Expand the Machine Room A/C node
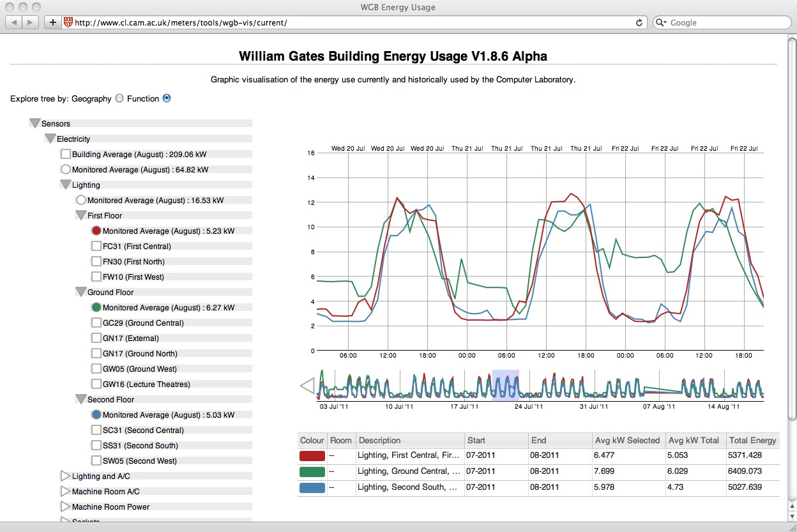797x532 pixels. pyautogui.click(x=65, y=491)
